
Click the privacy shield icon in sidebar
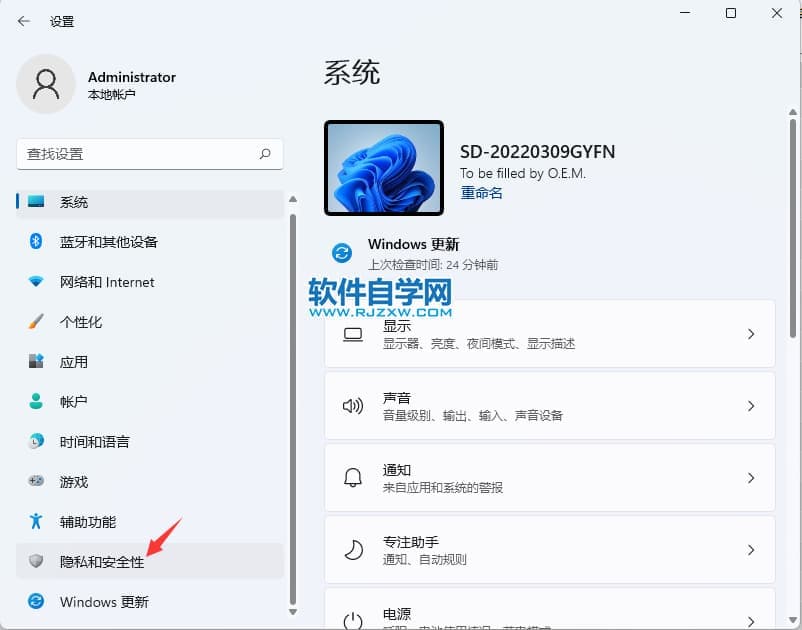pyautogui.click(x=36, y=562)
